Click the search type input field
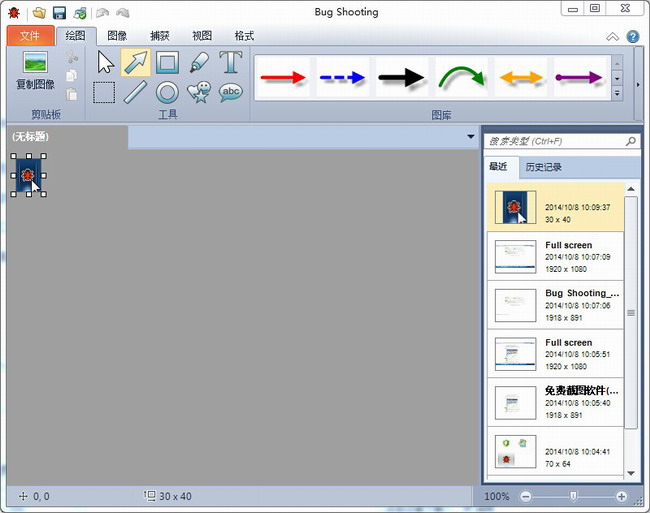The width and height of the screenshot is (650, 513). click(x=555, y=142)
